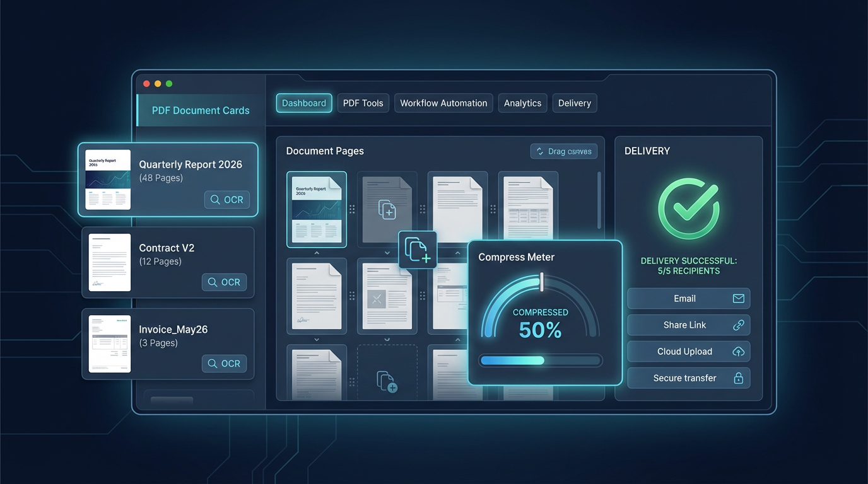Click the refresh arrows icon on the Drag canvas button
Viewport: 868px width, 484px height.
point(541,151)
